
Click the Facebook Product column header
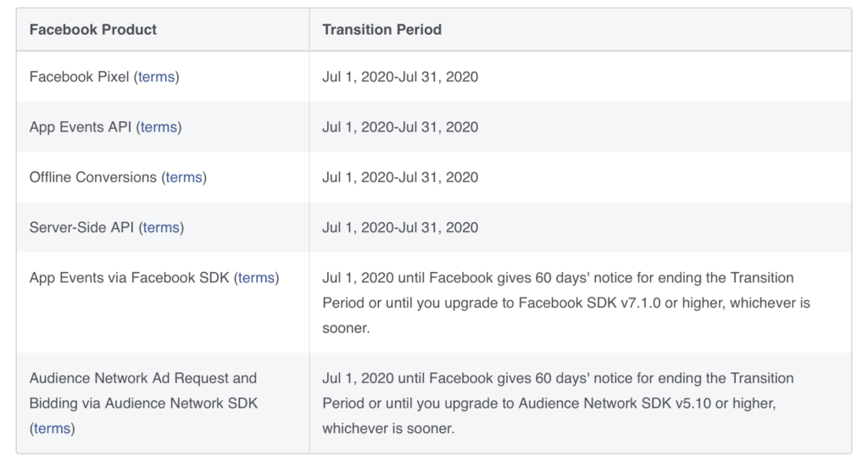pos(93,30)
